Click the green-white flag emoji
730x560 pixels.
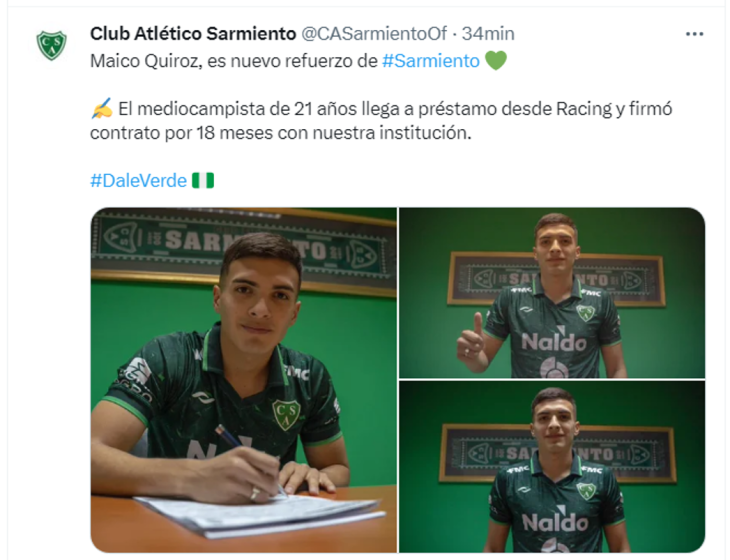tap(203, 181)
